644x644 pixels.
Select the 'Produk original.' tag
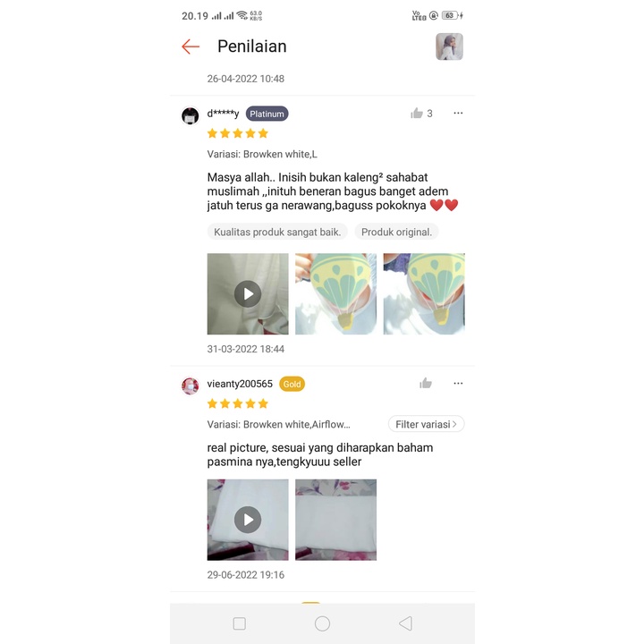click(x=397, y=232)
